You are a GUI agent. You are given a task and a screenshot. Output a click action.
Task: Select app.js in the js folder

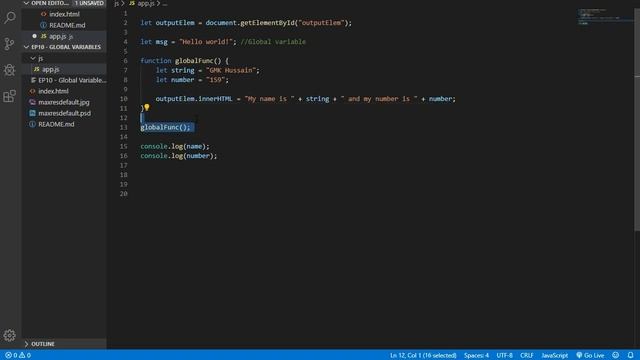click(x=64, y=69)
